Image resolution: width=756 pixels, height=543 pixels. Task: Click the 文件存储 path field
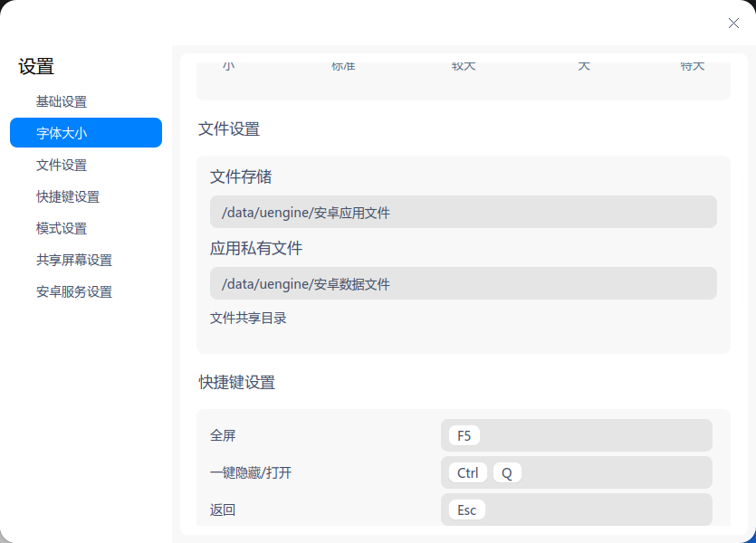click(464, 212)
